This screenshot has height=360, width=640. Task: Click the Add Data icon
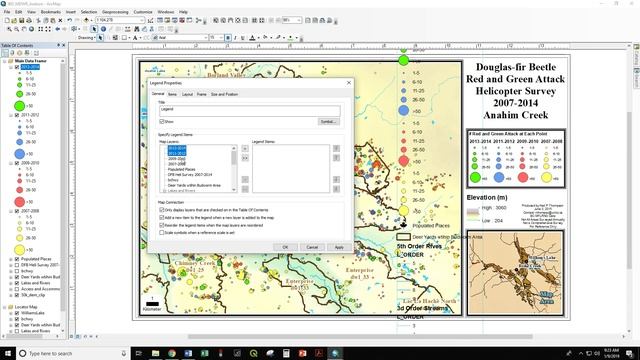(86, 20)
